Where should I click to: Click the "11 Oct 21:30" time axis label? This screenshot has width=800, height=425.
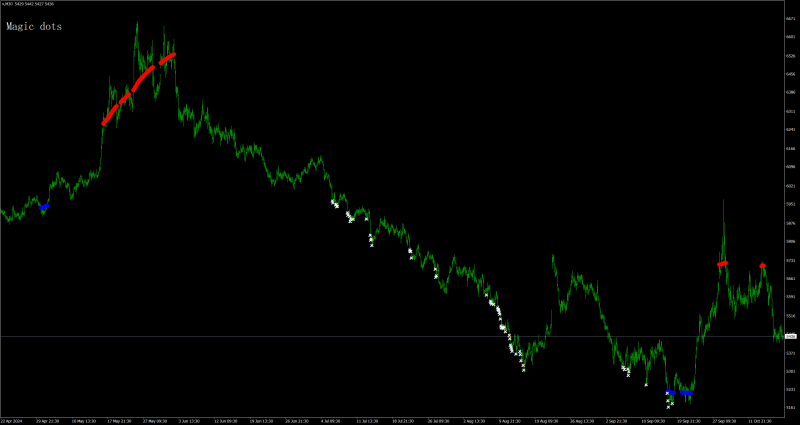[x=758, y=421]
